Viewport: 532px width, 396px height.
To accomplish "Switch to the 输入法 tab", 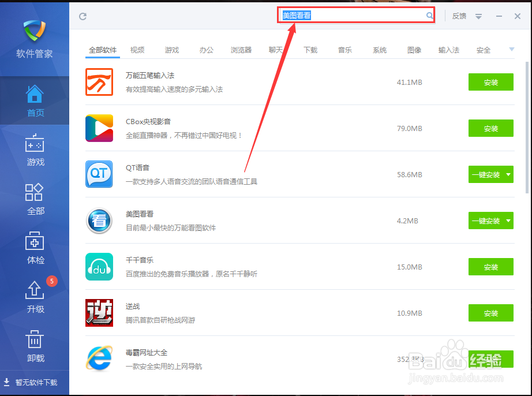I will click(x=449, y=50).
